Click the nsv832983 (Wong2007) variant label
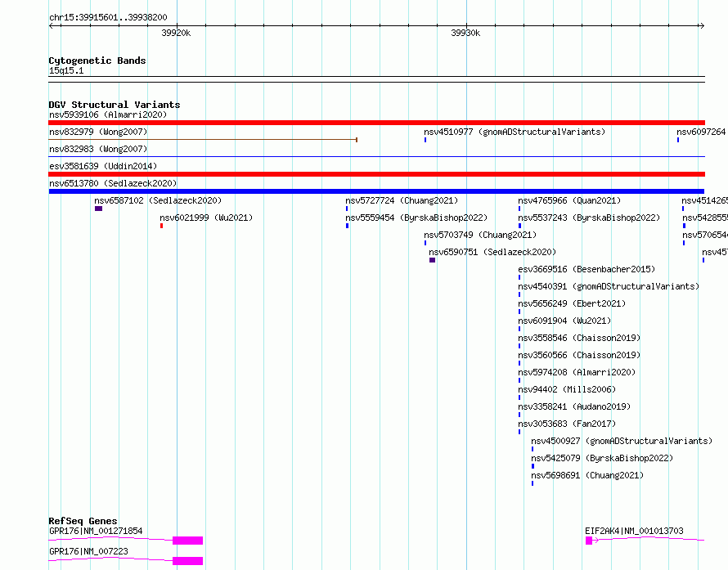 tap(98, 149)
